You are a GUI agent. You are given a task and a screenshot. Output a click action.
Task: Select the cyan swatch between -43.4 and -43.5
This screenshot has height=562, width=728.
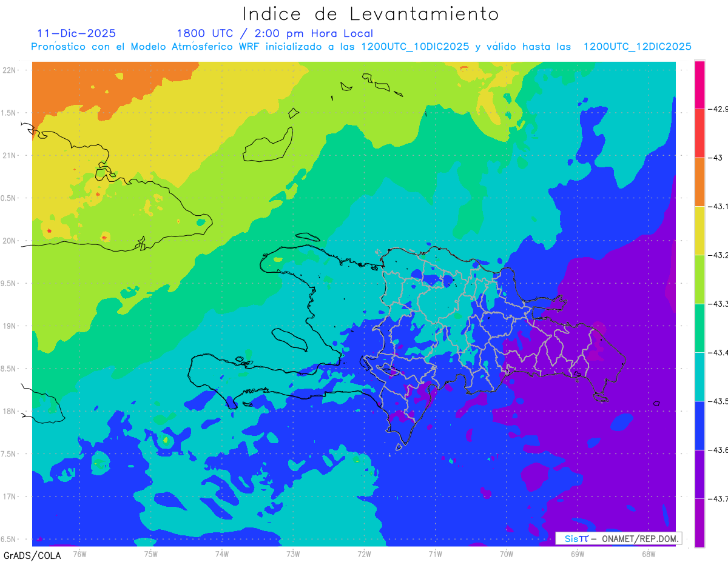[699, 376]
